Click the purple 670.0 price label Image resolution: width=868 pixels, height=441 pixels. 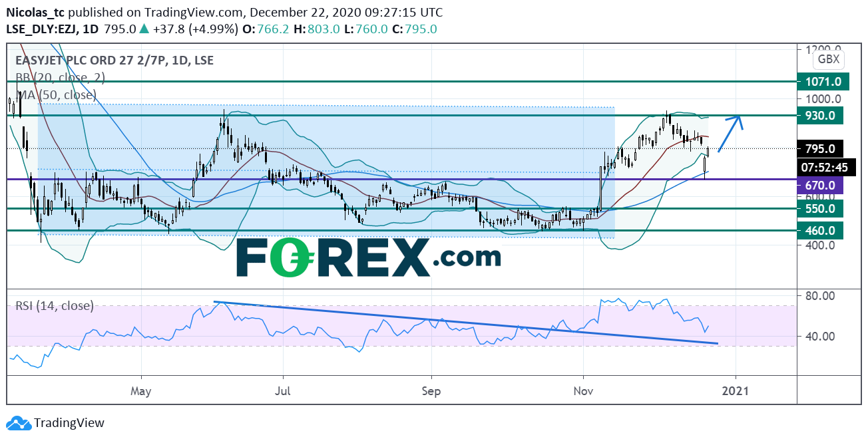[820, 185]
